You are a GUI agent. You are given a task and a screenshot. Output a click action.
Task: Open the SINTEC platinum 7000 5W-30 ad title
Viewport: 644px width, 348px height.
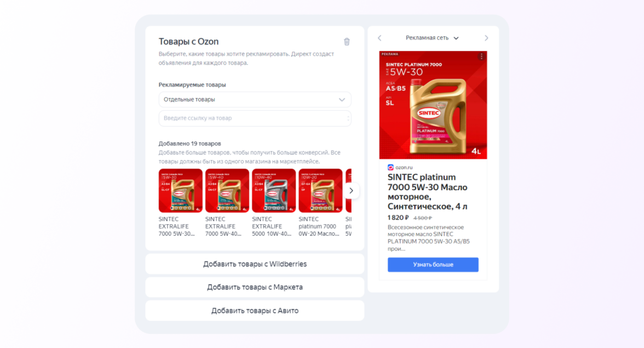(428, 191)
